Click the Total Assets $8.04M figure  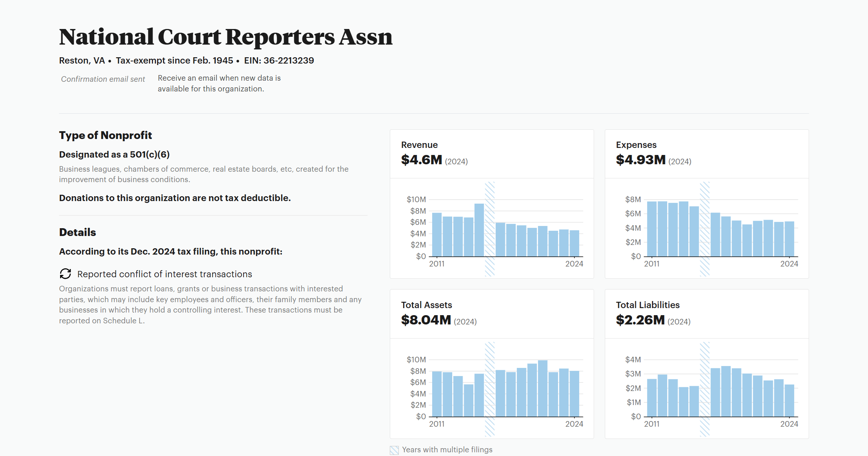pos(426,320)
